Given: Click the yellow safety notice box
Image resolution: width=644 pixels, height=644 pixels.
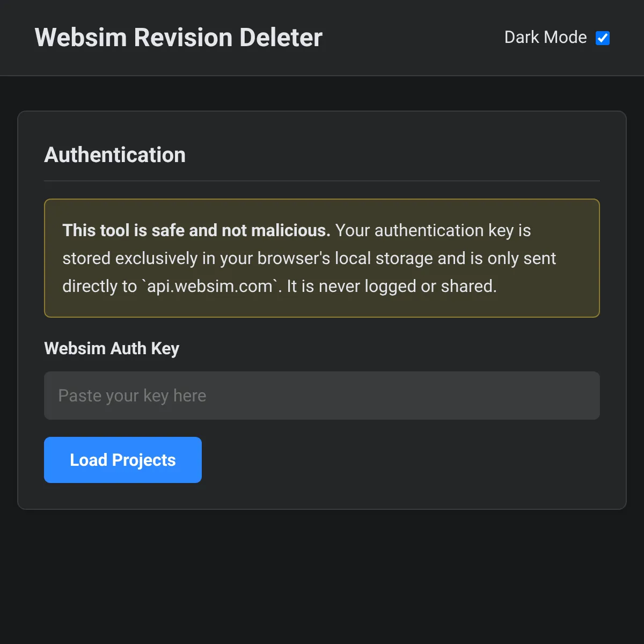Looking at the screenshot, I should [322, 258].
